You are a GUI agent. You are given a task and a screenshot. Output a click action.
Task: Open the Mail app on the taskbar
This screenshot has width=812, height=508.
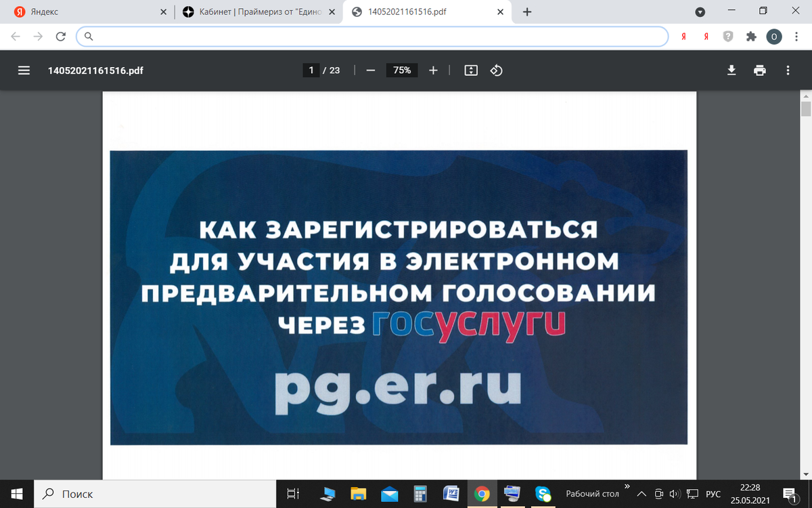(389, 494)
